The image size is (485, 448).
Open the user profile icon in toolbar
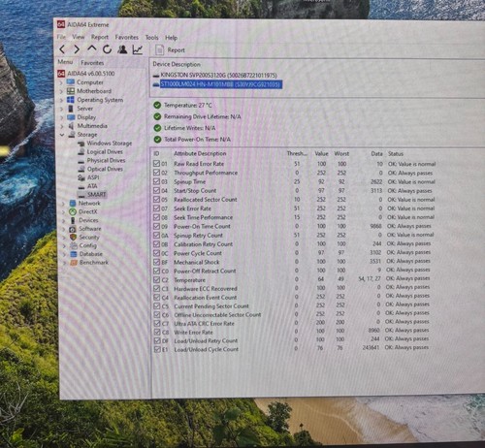click(122, 49)
